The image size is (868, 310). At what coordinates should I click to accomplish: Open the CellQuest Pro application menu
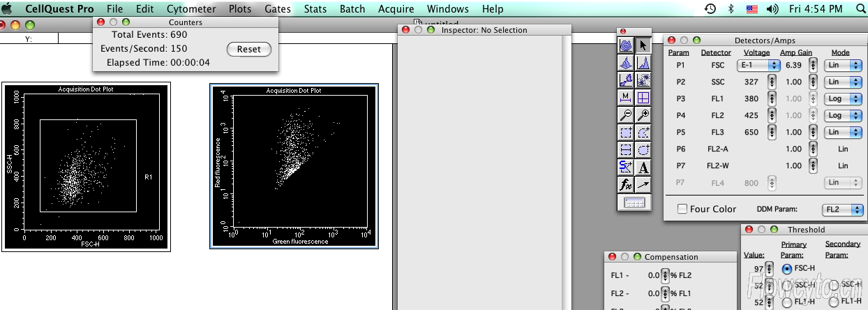(59, 9)
